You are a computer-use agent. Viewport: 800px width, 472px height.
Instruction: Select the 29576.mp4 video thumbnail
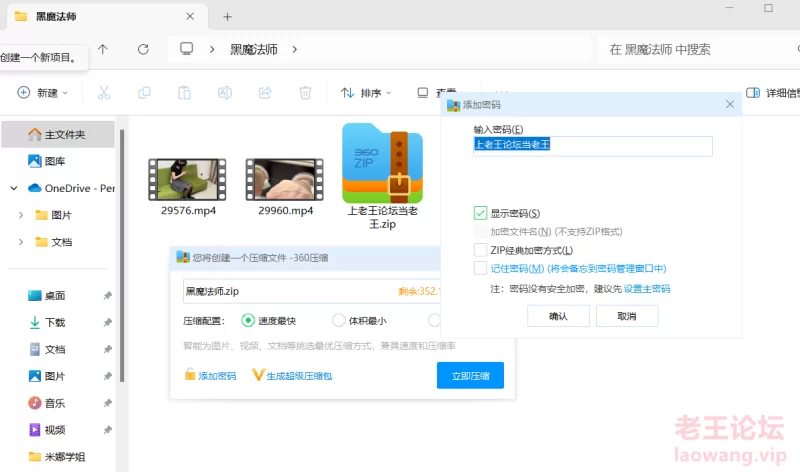click(187, 179)
